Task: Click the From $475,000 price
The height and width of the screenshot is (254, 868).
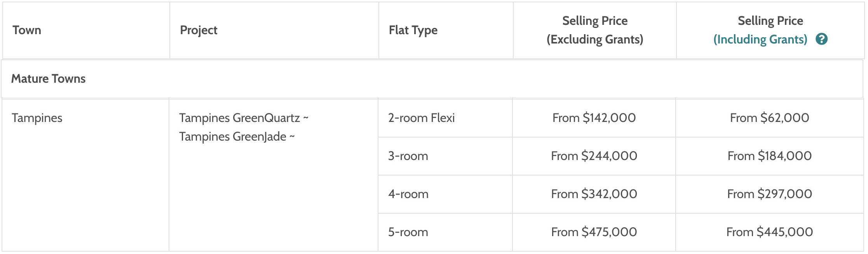Action: click(594, 232)
